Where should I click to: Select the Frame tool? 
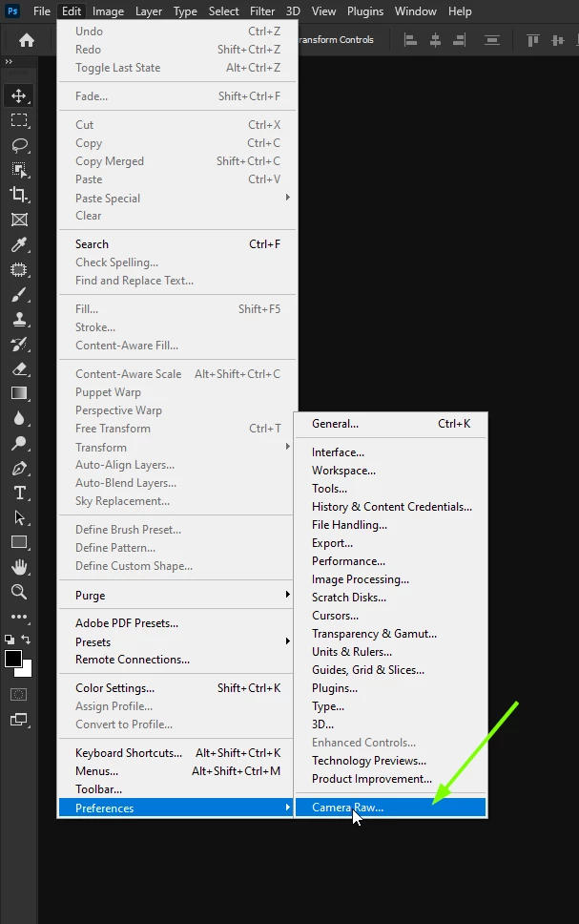click(x=19, y=220)
